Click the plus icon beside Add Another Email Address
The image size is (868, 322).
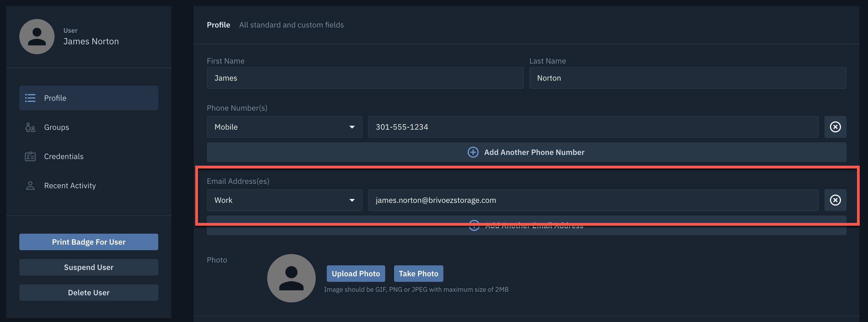tap(474, 225)
